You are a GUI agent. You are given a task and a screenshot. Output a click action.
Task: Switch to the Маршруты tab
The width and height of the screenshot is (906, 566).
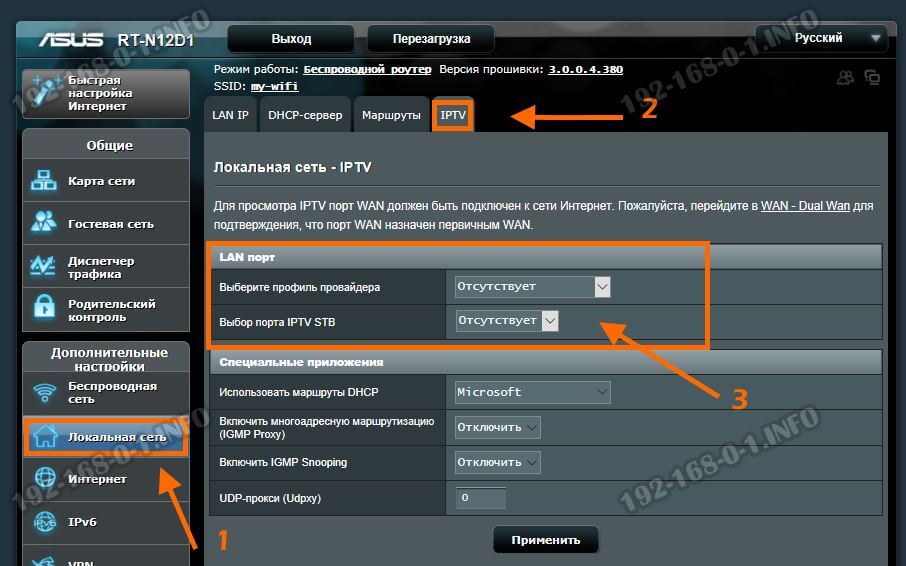pyautogui.click(x=391, y=115)
